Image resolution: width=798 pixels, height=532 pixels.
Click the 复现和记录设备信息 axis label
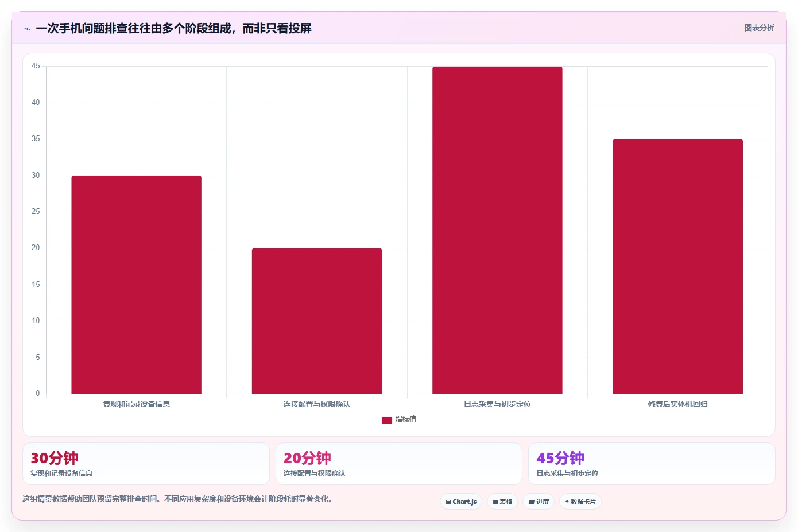(136, 405)
